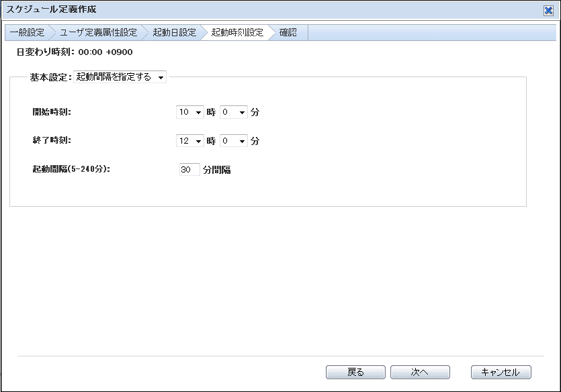Open the 開始時刻 hour dropdown showing 10
The image size is (561, 392).
(x=190, y=112)
